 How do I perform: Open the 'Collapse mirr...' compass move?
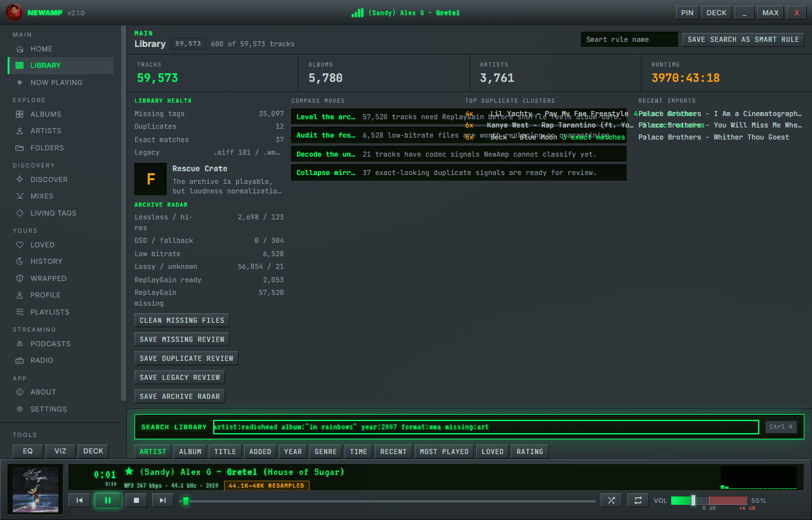tap(459, 172)
